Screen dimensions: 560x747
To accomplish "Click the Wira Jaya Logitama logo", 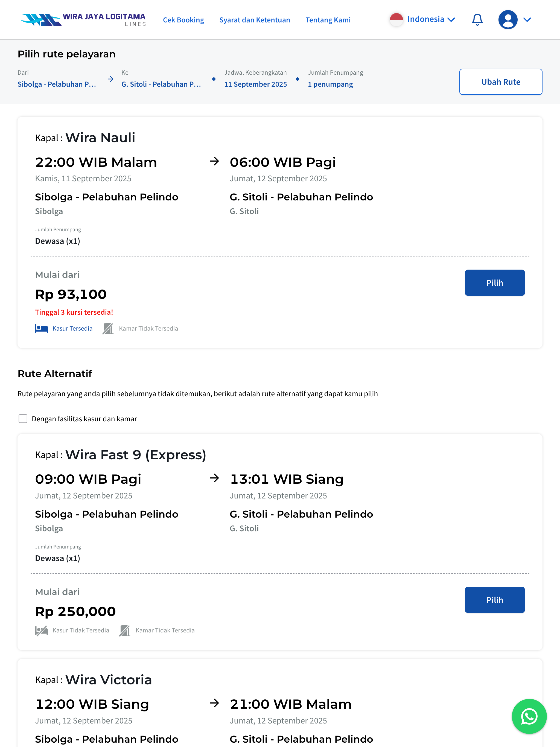I will tap(83, 20).
